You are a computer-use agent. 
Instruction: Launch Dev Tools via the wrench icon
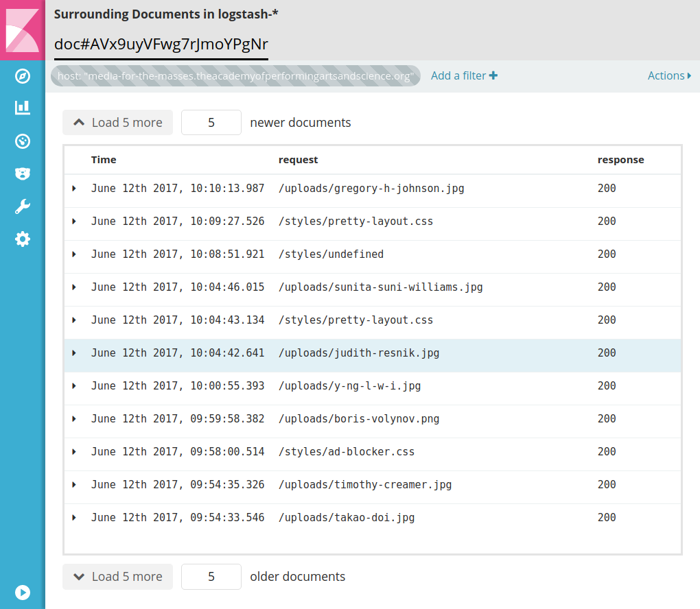(22, 206)
